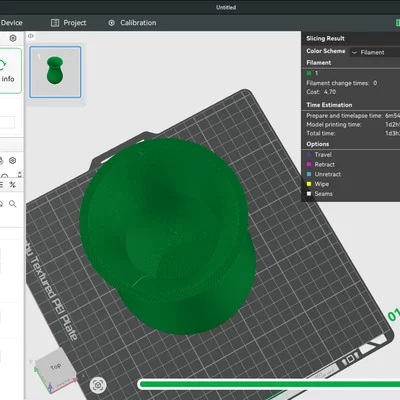
Task: Click the Top face of the view cube
Action: 55,367
